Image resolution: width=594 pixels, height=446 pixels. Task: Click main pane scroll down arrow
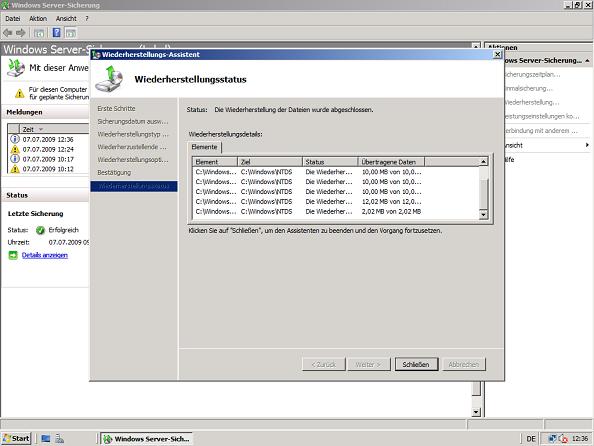pos(476,412)
